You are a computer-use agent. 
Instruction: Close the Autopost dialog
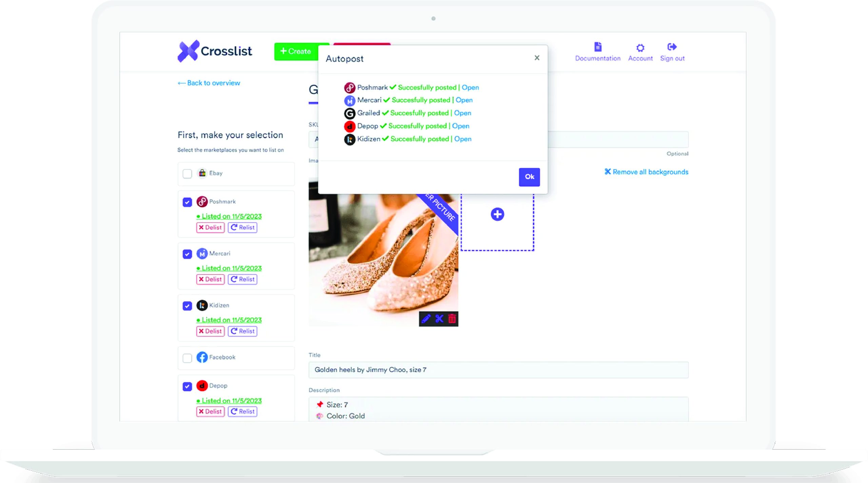(x=537, y=58)
